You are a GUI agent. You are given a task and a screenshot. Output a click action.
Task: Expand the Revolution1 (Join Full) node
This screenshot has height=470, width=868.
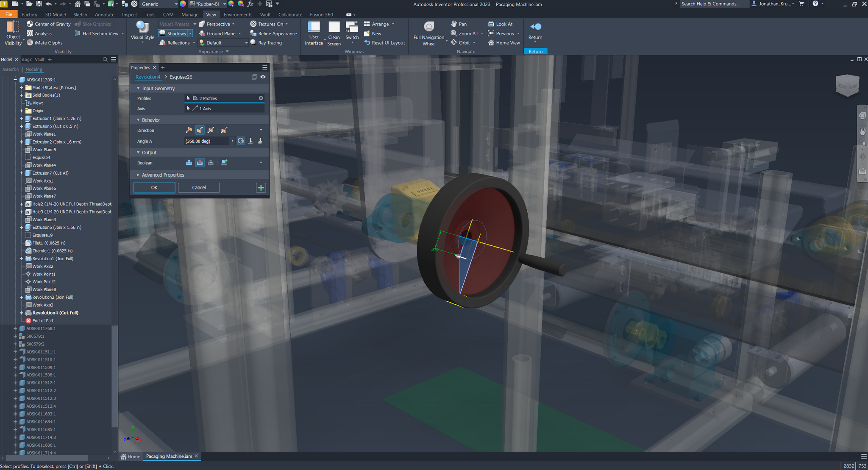pos(21,259)
